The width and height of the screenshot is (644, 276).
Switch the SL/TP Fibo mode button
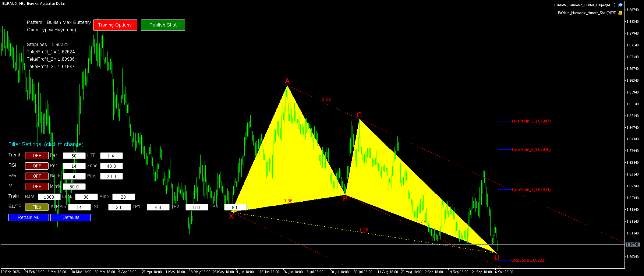pos(37,207)
